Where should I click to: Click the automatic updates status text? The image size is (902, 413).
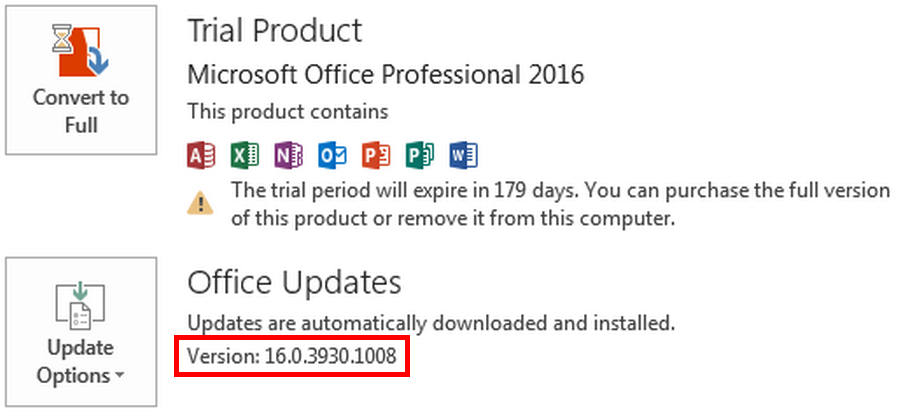431,323
